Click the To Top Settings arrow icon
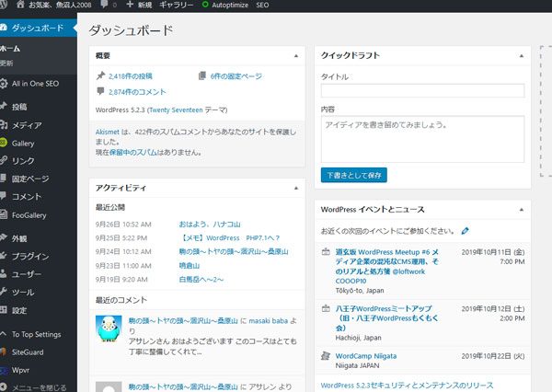 pyautogui.click(x=3, y=333)
